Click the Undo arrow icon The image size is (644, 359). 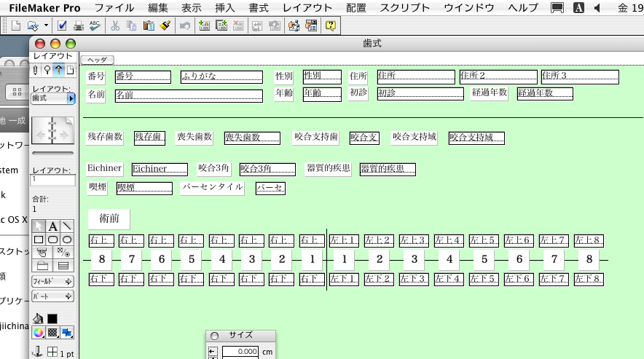(x=185, y=26)
